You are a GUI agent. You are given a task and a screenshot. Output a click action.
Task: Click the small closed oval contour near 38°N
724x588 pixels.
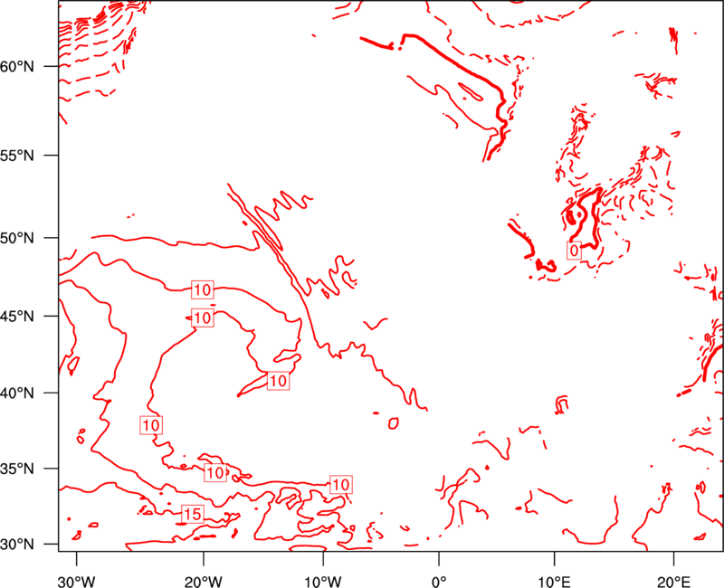(x=394, y=422)
